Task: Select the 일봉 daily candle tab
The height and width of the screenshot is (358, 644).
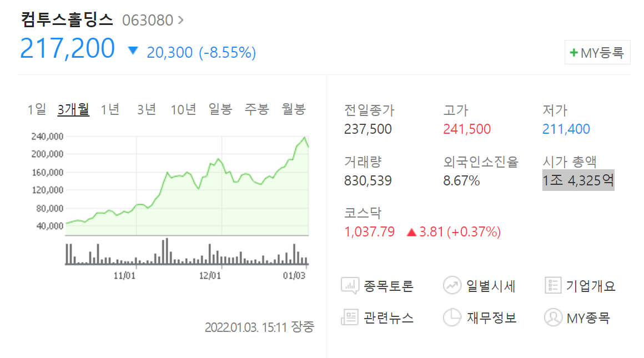Action: (220, 109)
